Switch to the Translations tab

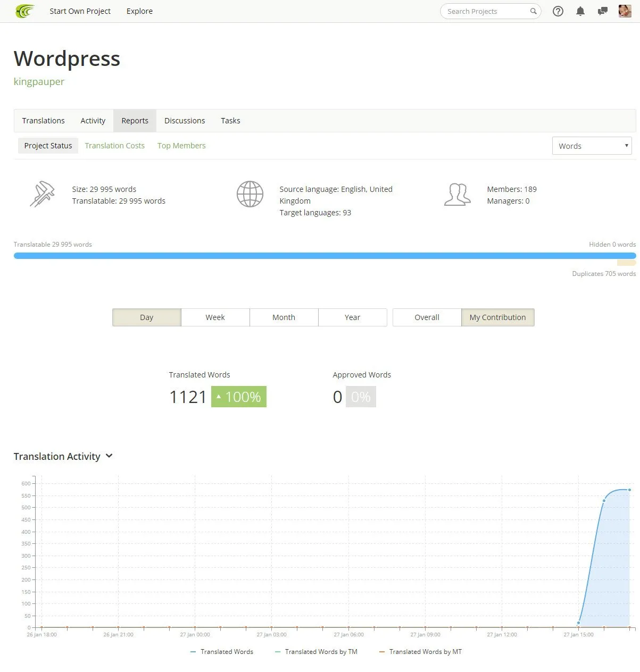[44, 121]
